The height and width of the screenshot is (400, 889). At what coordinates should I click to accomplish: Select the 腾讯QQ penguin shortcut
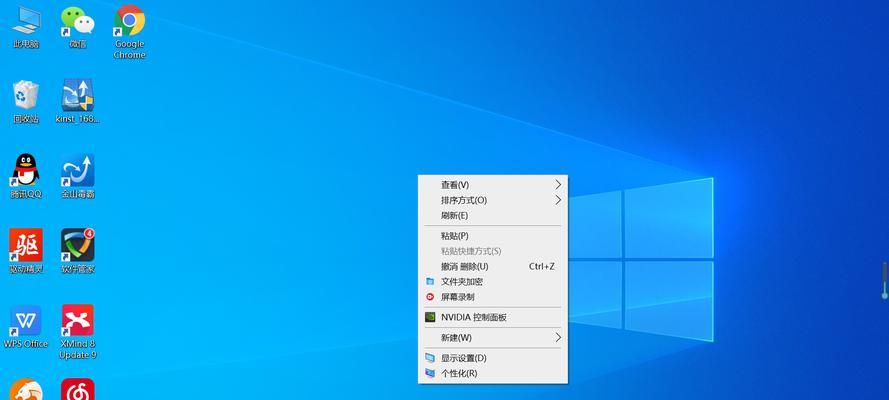click(26, 177)
